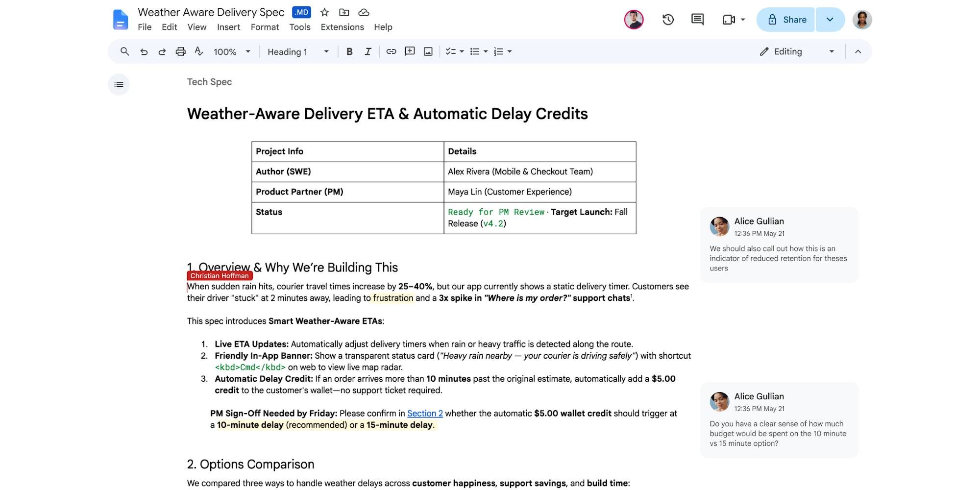Open Alice Gullian's comment about budget
980x490 pixels.
(779, 420)
